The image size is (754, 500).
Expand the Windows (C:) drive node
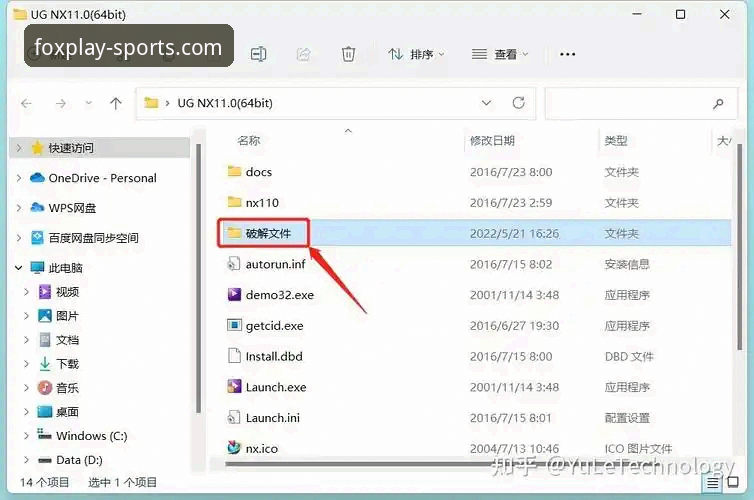[x=26, y=436]
